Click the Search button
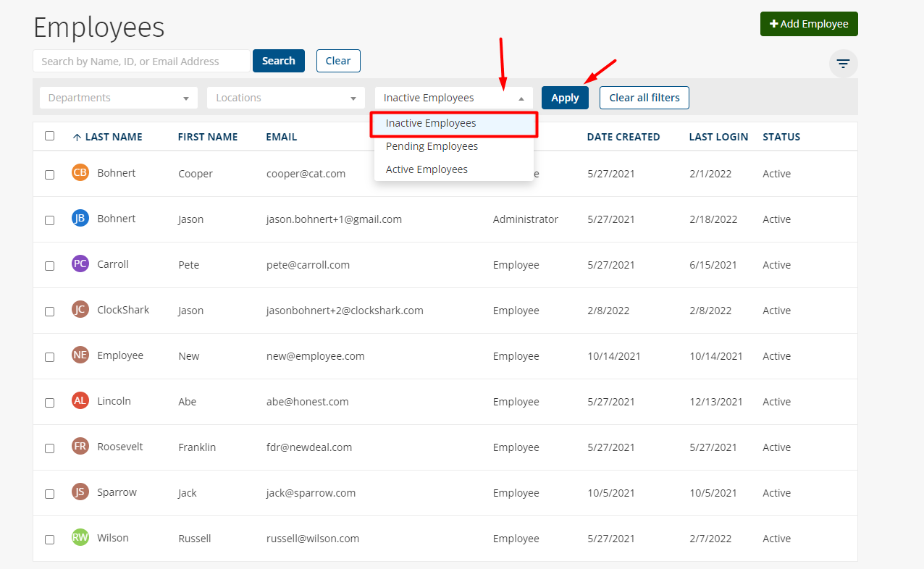924x569 pixels. tap(279, 61)
